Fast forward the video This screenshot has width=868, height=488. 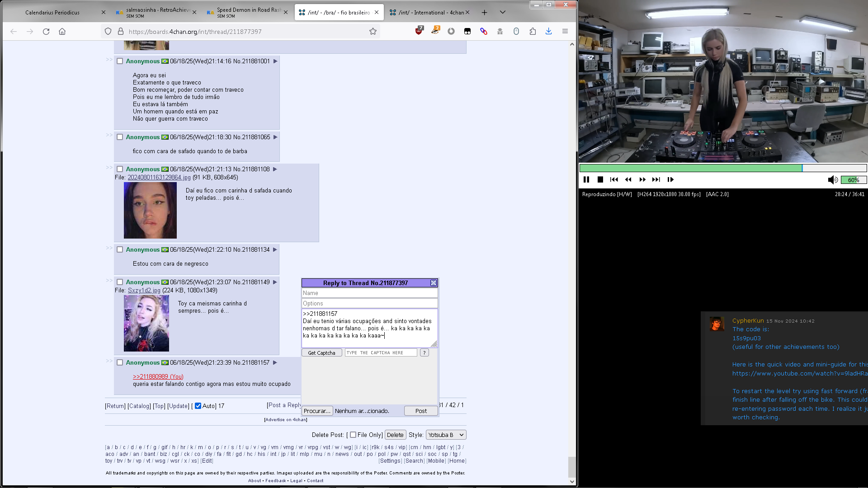642,180
